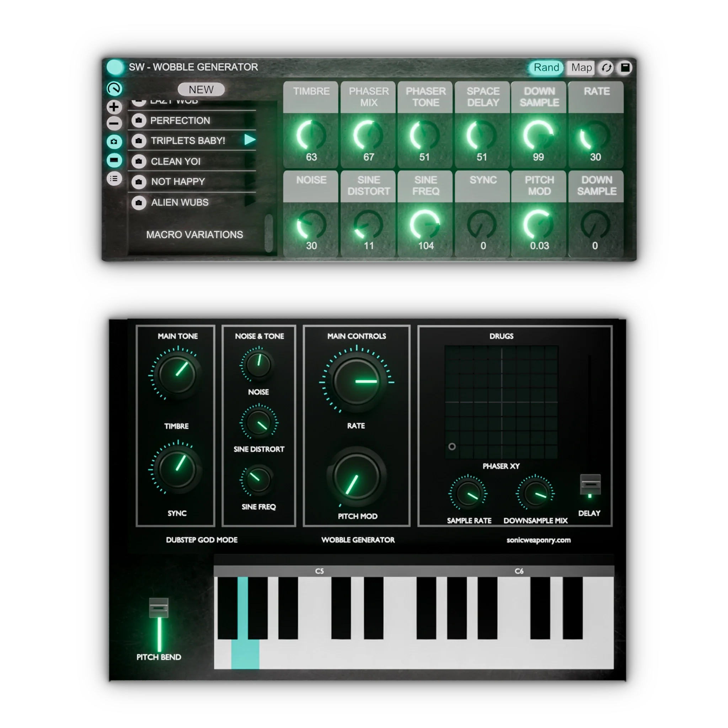Viewport: 728px width, 728px height.
Task: Click the PITCH MOD knob in MAIN CONTROLS
Action: click(x=356, y=477)
